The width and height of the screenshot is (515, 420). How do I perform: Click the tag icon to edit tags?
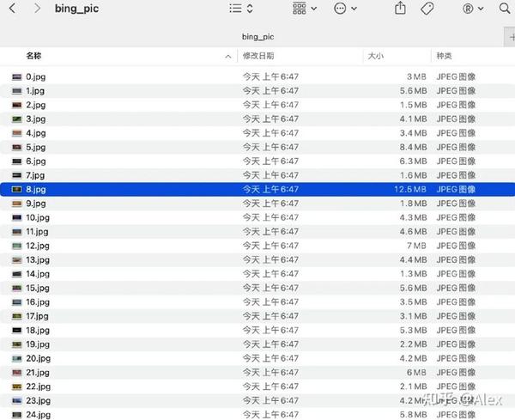(x=427, y=9)
